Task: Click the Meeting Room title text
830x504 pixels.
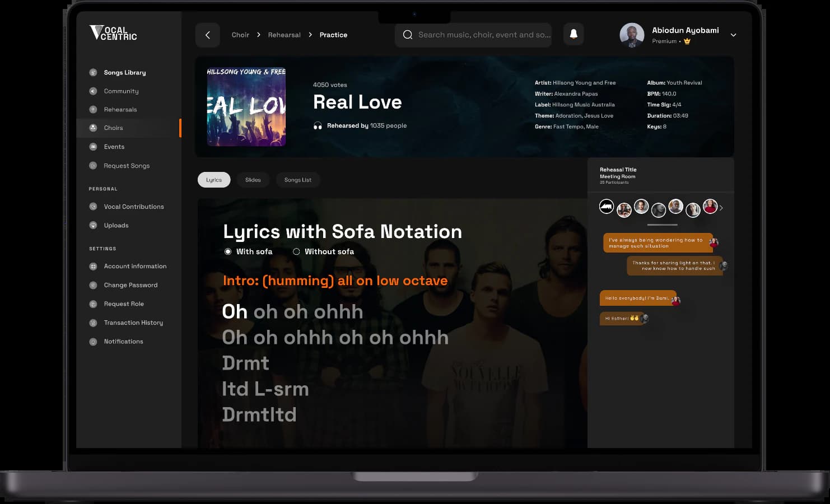Action: pos(618,176)
